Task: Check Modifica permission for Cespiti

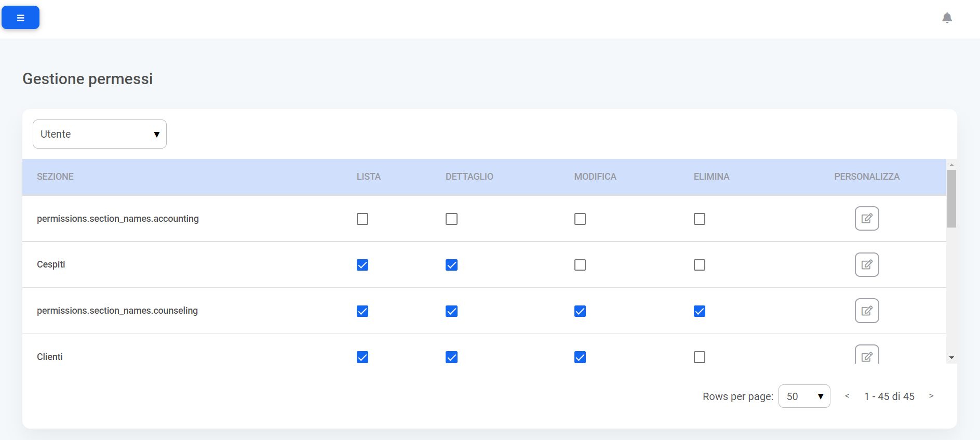Action: [580, 265]
